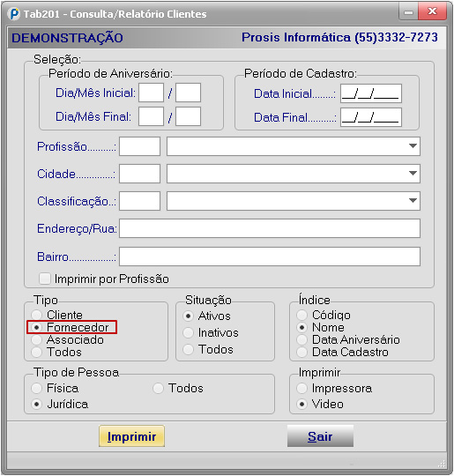Click the Prosis app icon in title bar
Screen dimensions: 454x476
click(14, 14)
